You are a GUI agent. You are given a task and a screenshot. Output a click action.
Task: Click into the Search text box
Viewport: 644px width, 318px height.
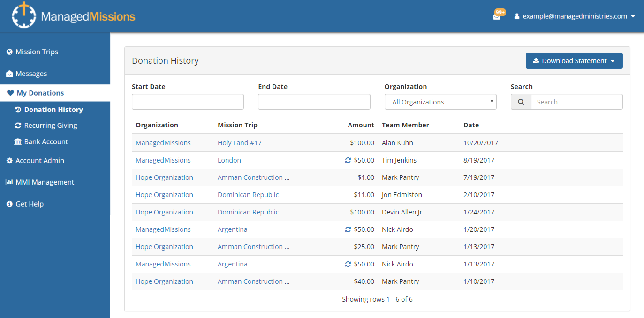pos(577,102)
